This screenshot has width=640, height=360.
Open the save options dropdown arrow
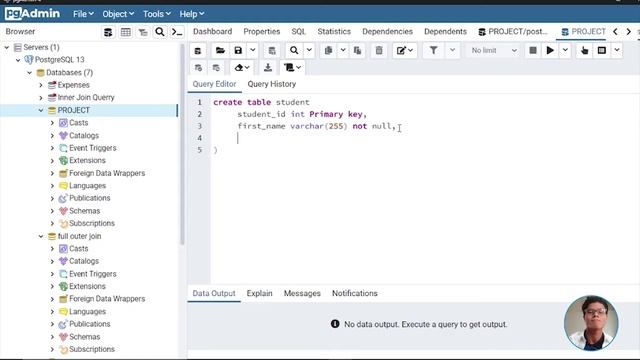tap(253, 51)
